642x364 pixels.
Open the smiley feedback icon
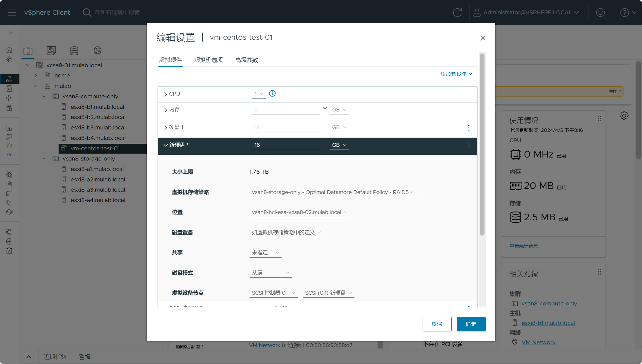600,13
